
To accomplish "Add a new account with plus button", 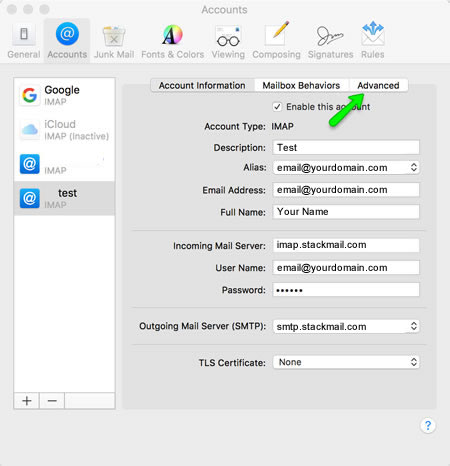I will coord(27,400).
